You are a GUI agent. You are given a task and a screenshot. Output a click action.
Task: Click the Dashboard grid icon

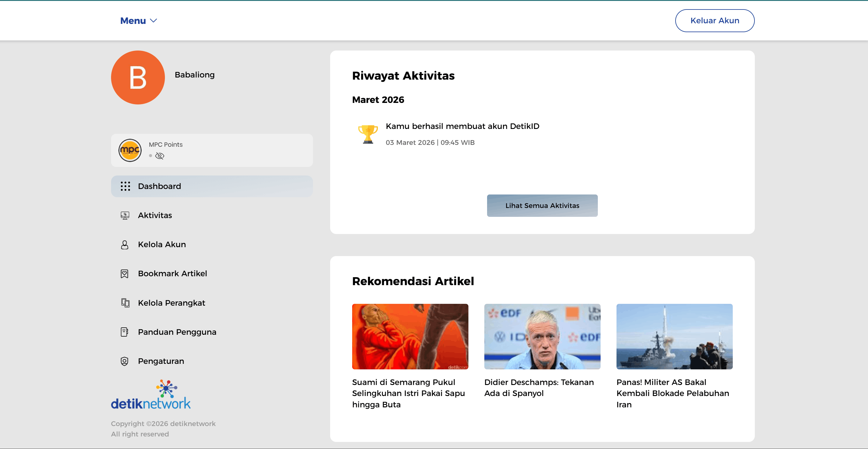pyautogui.click(x=125, y=186)
